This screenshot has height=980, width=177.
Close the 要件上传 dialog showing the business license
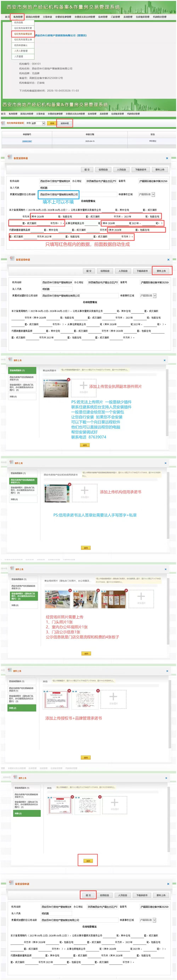[x=165, y=360]
